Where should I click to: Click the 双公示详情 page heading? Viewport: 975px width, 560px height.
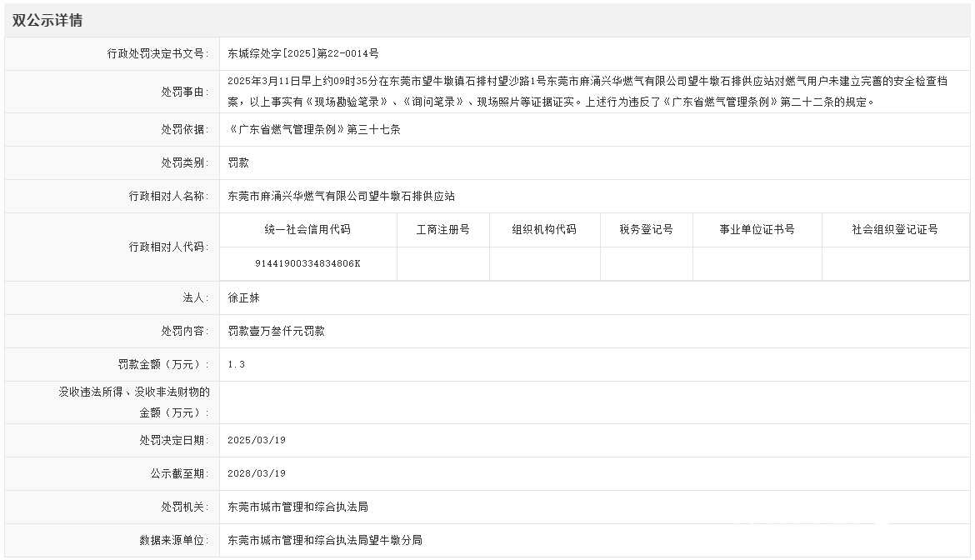point(47,21)
